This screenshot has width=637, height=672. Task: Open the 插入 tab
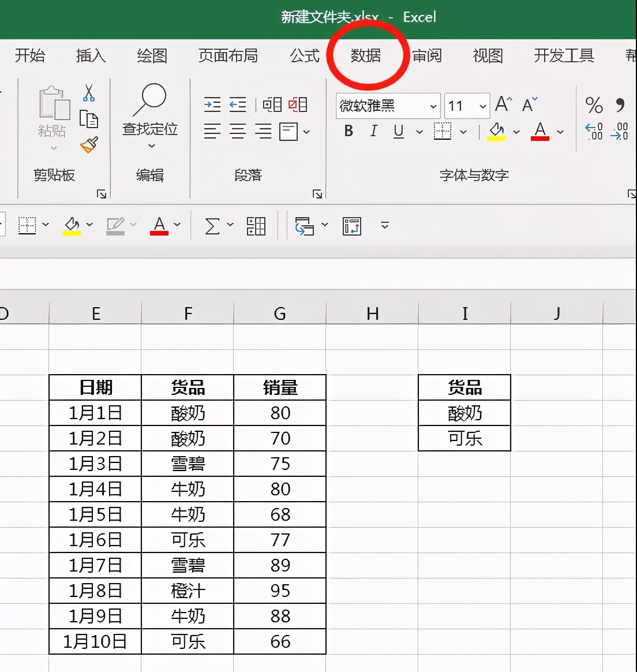click(91, 55)
